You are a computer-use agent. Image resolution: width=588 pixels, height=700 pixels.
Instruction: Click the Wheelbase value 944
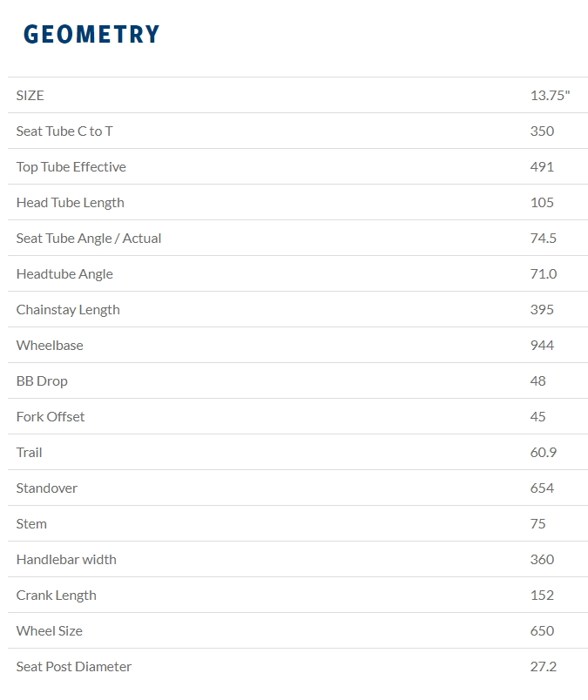point(542,345)
